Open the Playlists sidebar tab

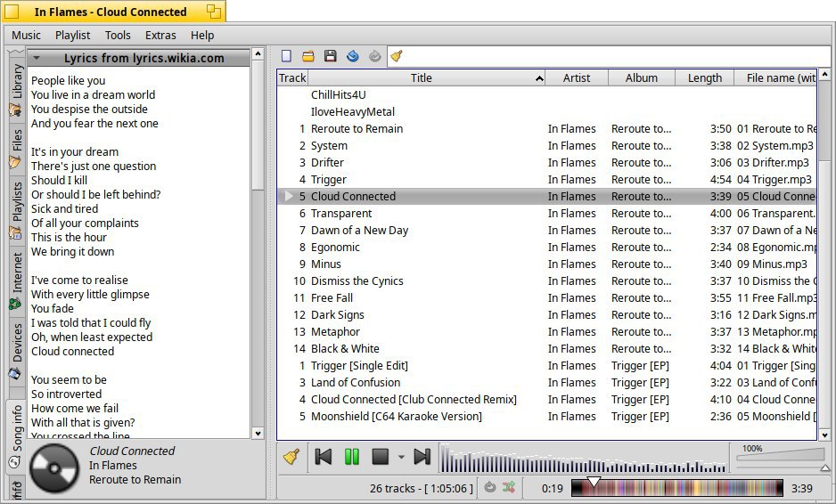pyautogui.click(x=16, y=209)
